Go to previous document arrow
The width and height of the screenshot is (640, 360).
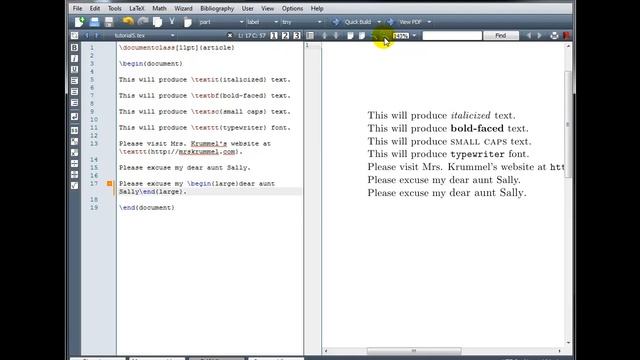click(x=87, y=36)
